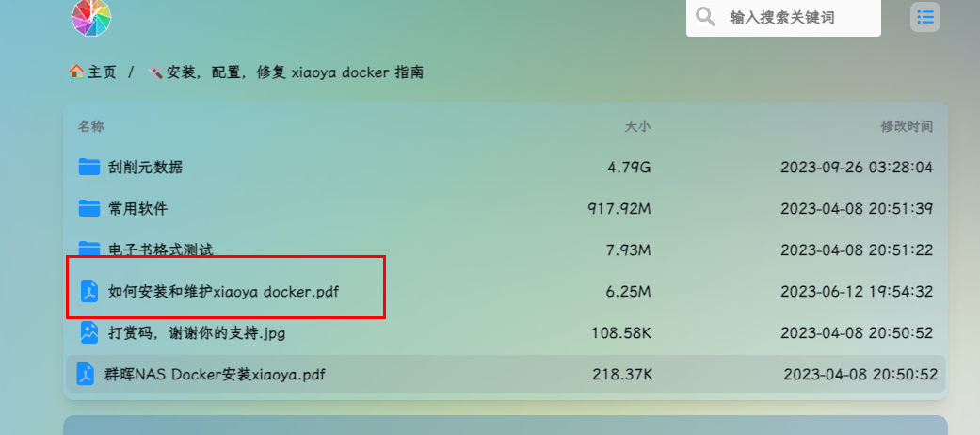Click the home icon in breadcrumb
This screenshot has width=980, height=435.
[x=76, y=72]
